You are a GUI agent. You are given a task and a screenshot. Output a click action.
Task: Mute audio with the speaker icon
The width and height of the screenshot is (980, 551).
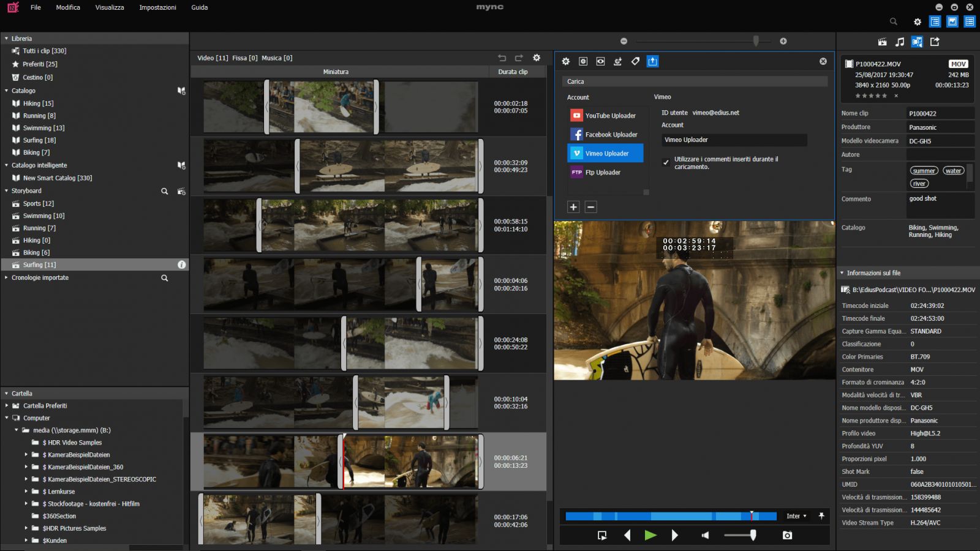(x=705, y=535)
